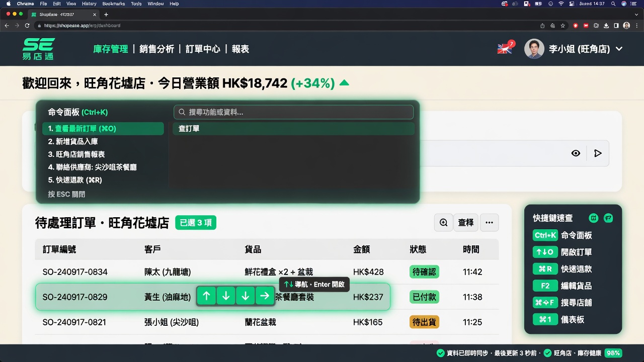644x362 pixels.
Task: Click the 時間 column header
Action: (x=471, y=249)
